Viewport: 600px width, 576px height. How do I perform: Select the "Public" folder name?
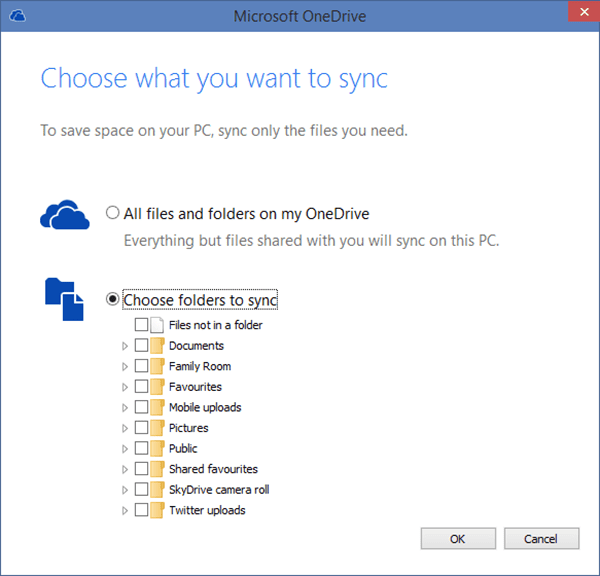pos(183,449)
